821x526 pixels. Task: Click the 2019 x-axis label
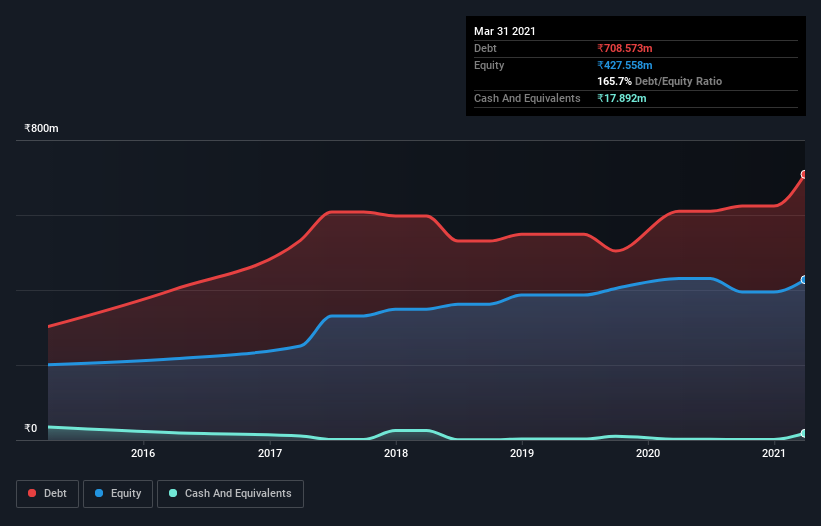point(522,453)
